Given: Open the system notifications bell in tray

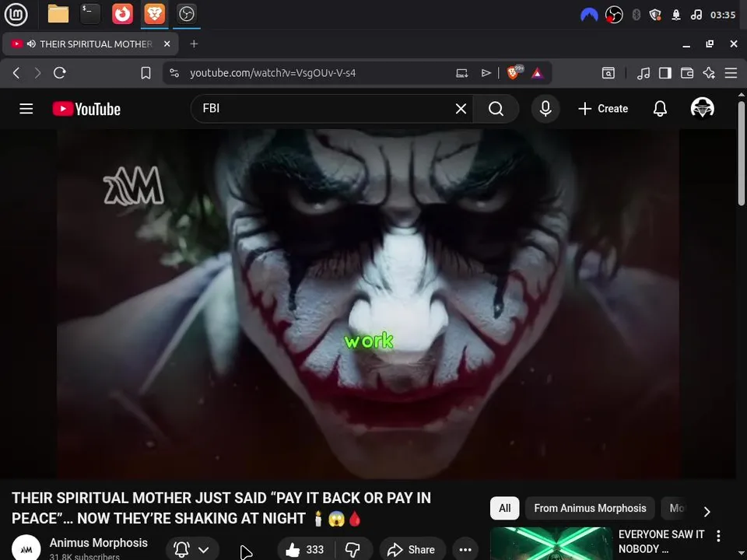Looking at the screenshot, I should 676,15.
